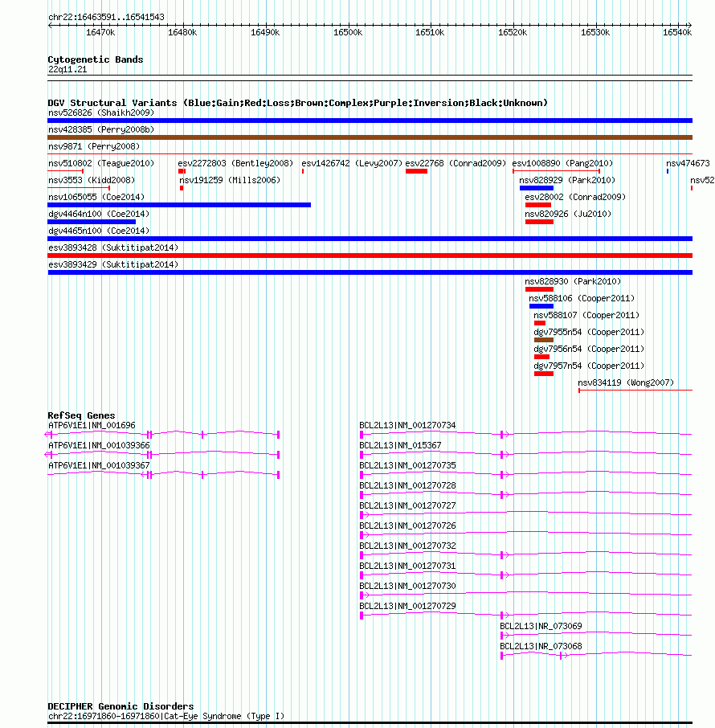Click the 16490k ruler mark
The width and height of the screenshot is (715, 728).
[265, 32]
